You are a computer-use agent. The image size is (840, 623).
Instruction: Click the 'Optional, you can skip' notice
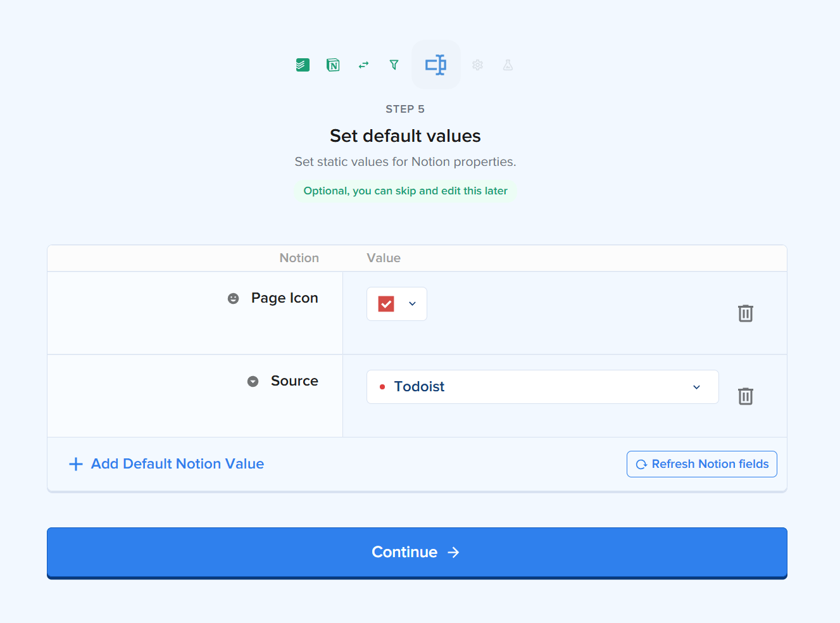click(x=405, y=191)
